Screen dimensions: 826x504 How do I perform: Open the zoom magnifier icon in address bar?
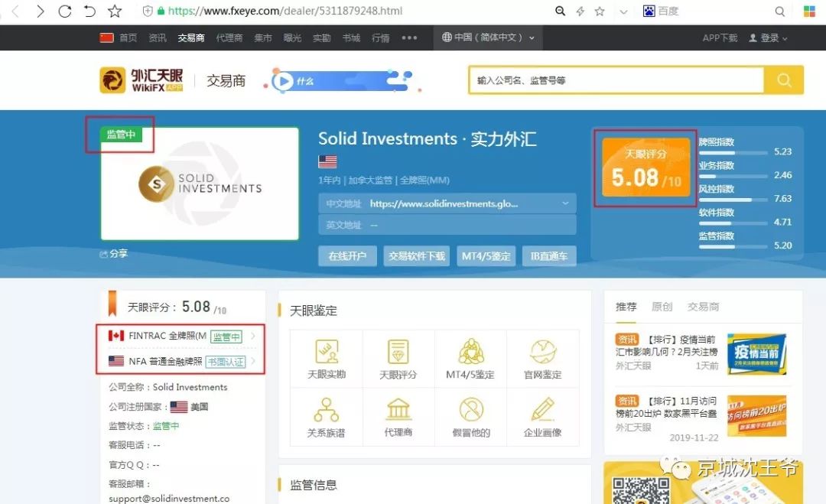[x=560, y=11]
